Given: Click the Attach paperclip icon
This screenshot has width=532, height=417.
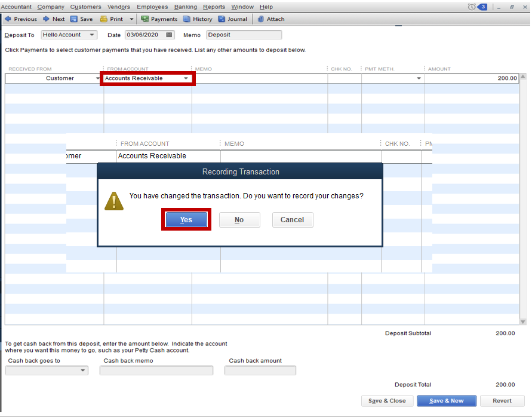Looking at the screenshot, I should click(x=260, y=19).
